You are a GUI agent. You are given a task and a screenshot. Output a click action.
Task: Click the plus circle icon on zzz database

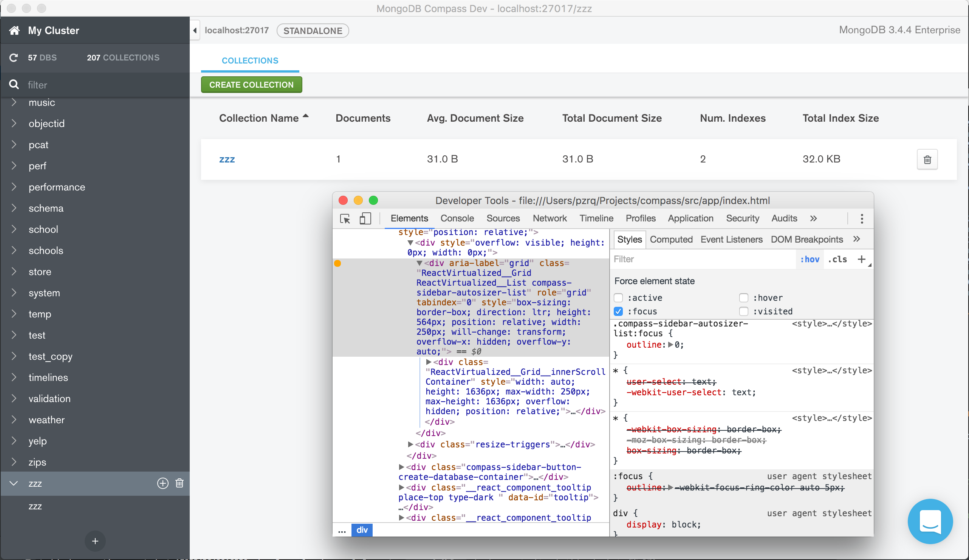click(163, 483)
